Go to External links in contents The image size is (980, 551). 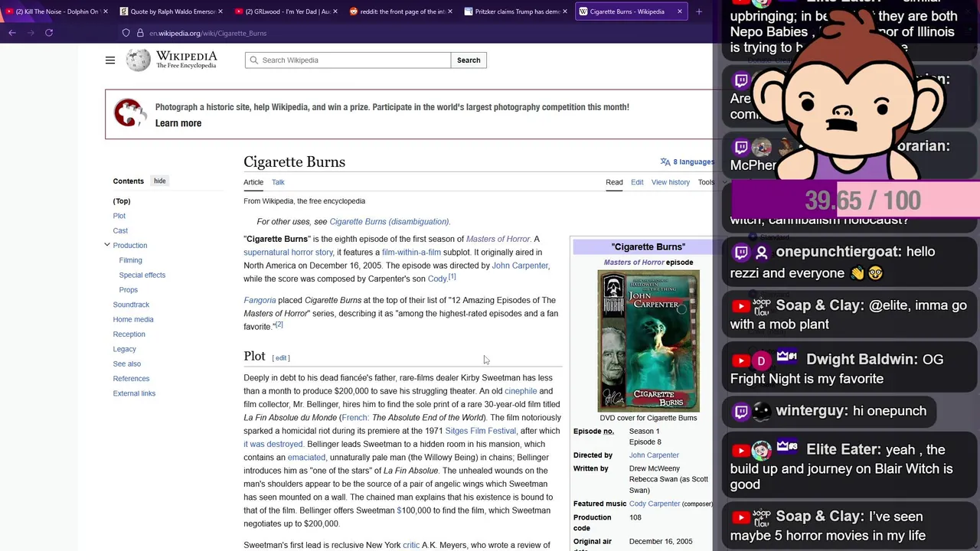134,393
